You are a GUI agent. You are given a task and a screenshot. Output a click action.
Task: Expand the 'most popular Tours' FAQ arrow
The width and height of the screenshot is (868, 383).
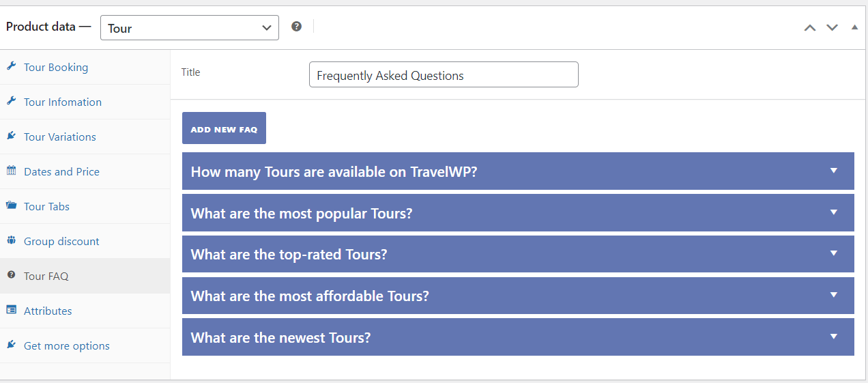coord(833,212)
